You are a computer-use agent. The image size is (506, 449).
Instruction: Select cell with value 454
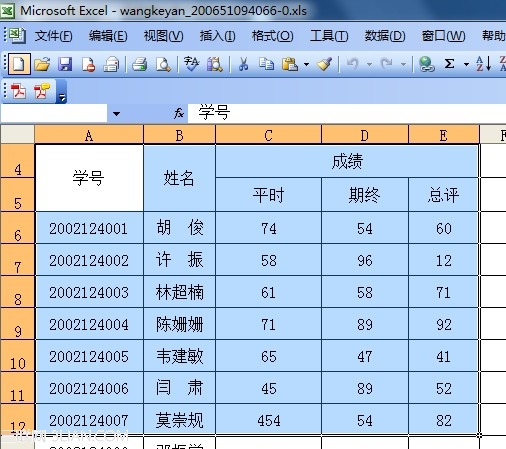[x=268, y=420]
